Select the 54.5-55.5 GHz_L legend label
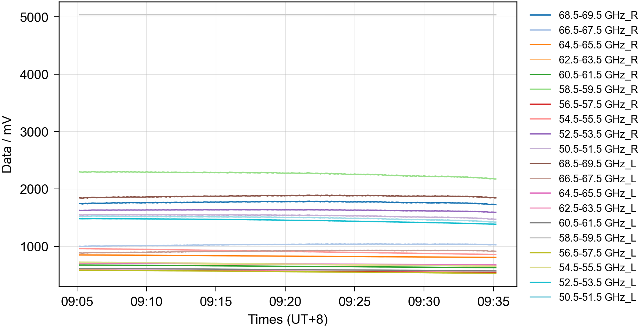Screen dimensions: 644x328 (x=597, y=268)
